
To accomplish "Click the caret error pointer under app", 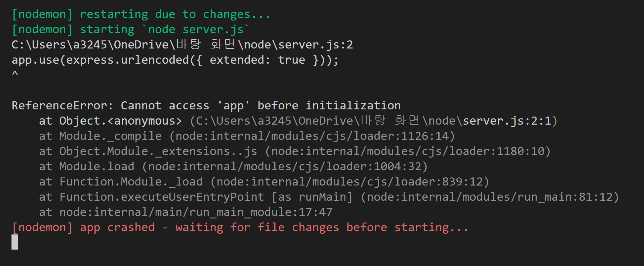I will [15, 74].
